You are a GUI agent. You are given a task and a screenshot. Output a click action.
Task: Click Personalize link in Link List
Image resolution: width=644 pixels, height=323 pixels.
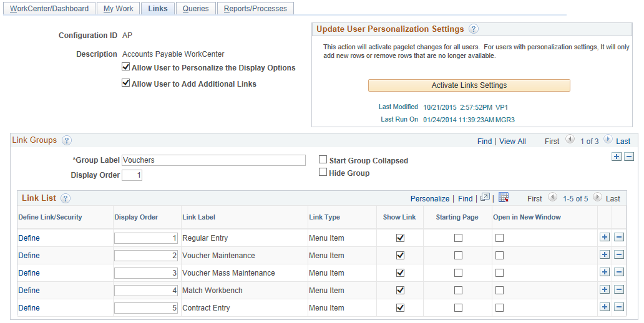point(430,199)
